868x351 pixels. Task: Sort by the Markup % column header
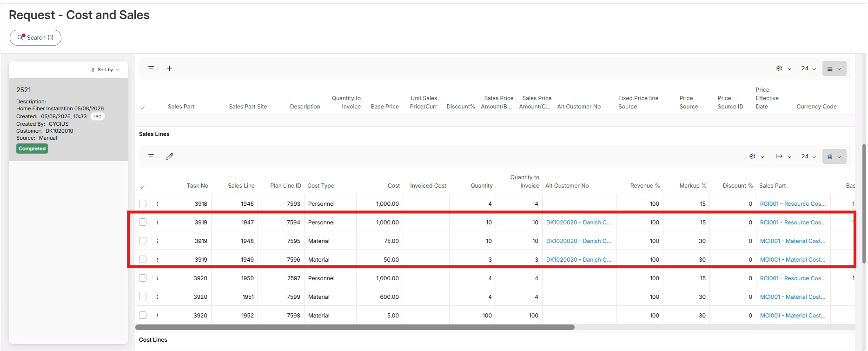click(x=693, y=186)
